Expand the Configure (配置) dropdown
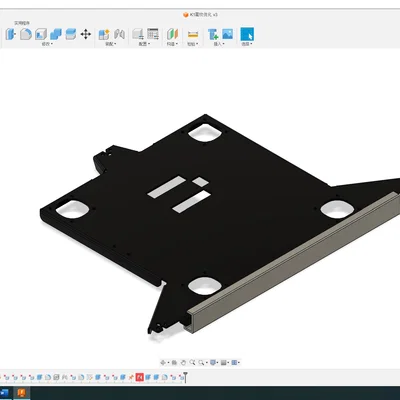Screen dimensions: 400x400 coord(145,44)
